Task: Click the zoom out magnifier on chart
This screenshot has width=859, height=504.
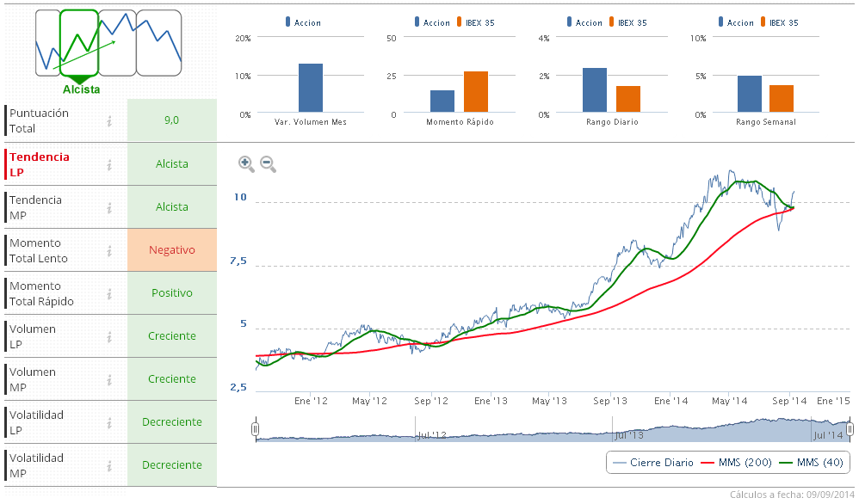Action: click(x=268, y=163)
